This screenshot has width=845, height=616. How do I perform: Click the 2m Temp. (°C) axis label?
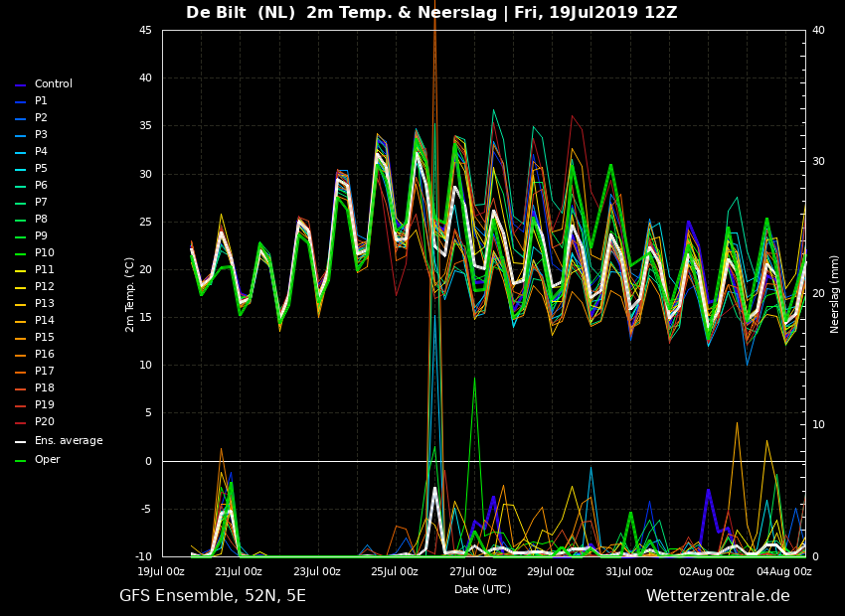pos(129,294)
